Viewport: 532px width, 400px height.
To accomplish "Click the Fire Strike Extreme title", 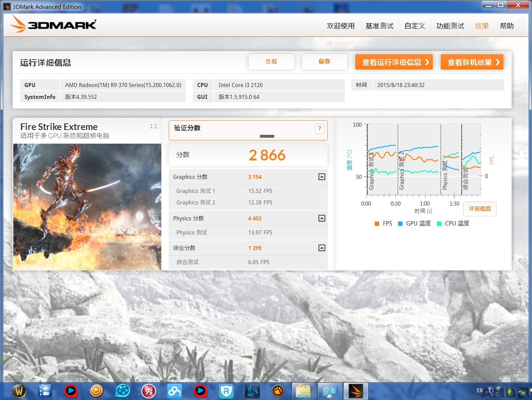I will 59,127.
